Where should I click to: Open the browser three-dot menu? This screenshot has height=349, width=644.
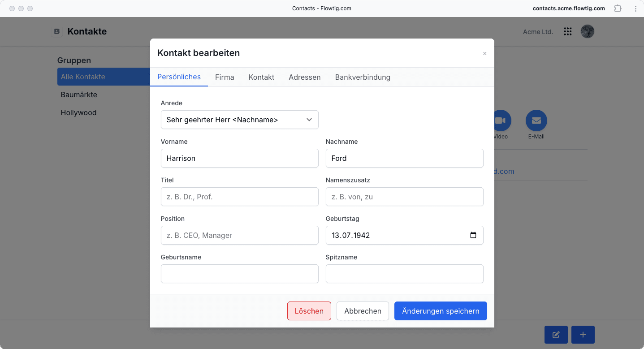635,9
